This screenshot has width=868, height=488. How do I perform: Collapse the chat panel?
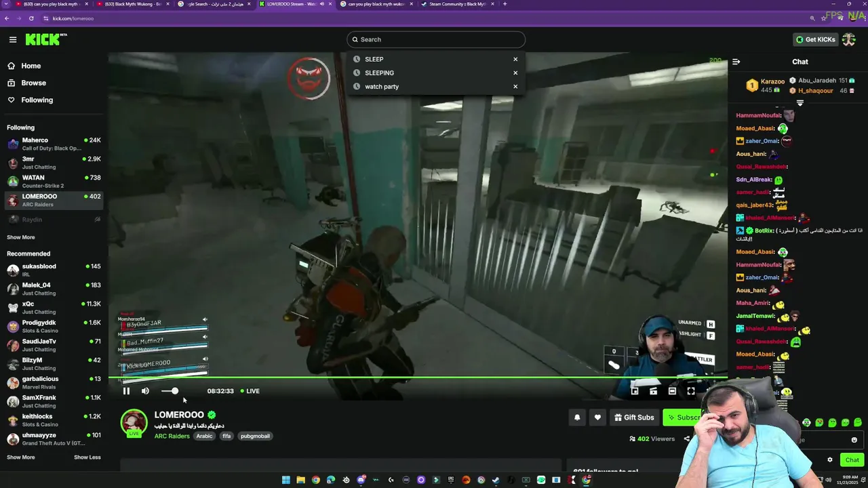point(736,62)
